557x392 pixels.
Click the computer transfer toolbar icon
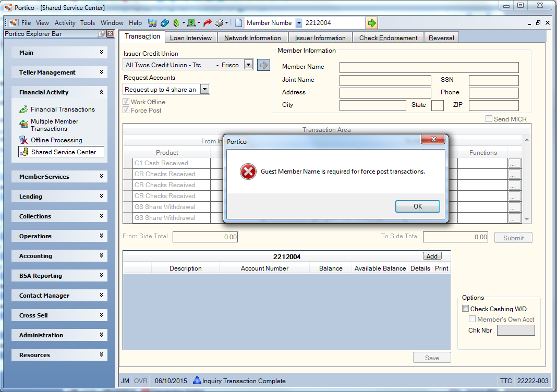tap(152, 23)
